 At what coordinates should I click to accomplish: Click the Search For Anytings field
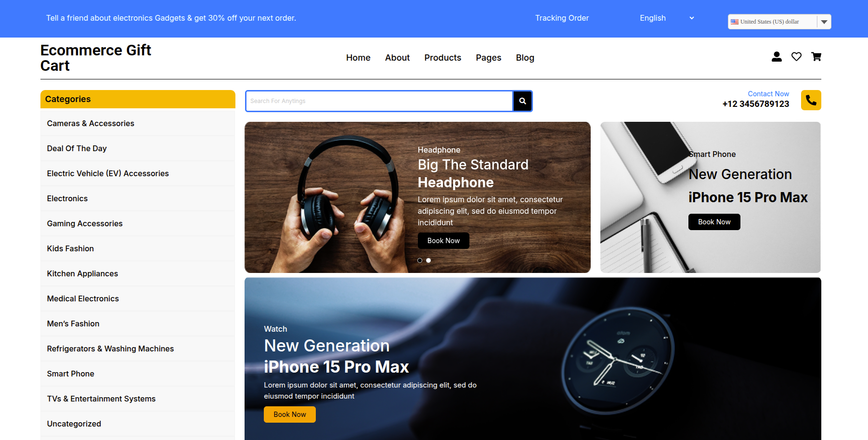point(379,101)
